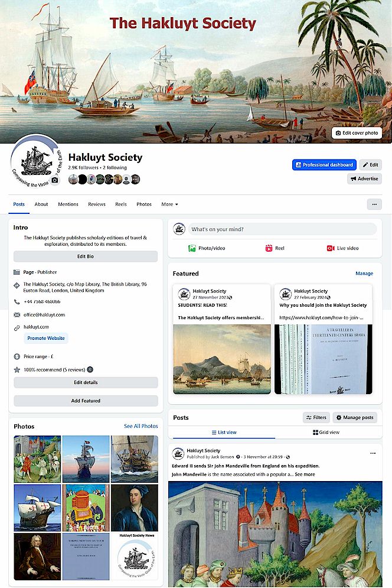Open the three-dot page options menu

374,204
